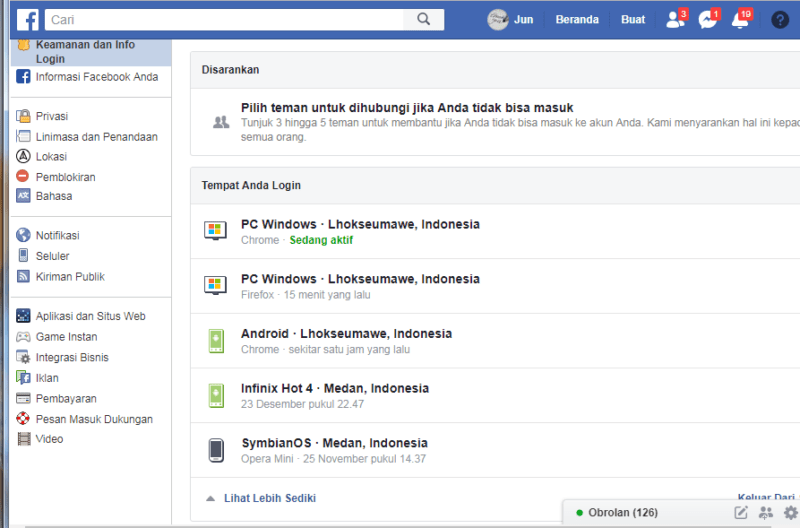Click the friends icon in Disarankan card
Image resolution: width=800 pixels, height=528 pixels.
220,122
